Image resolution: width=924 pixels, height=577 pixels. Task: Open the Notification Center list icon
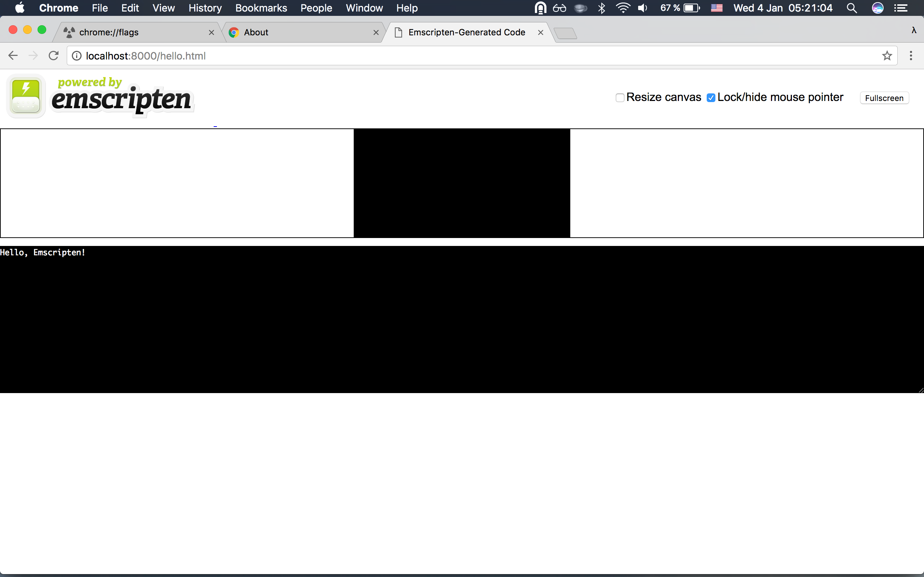[x=901, y=8]
